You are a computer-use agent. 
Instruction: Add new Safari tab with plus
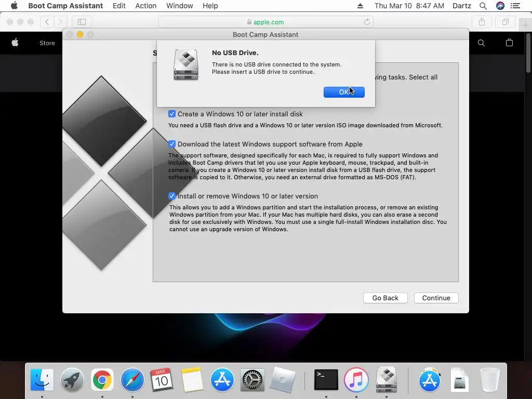pyautogui.click(x=525, y=25)
